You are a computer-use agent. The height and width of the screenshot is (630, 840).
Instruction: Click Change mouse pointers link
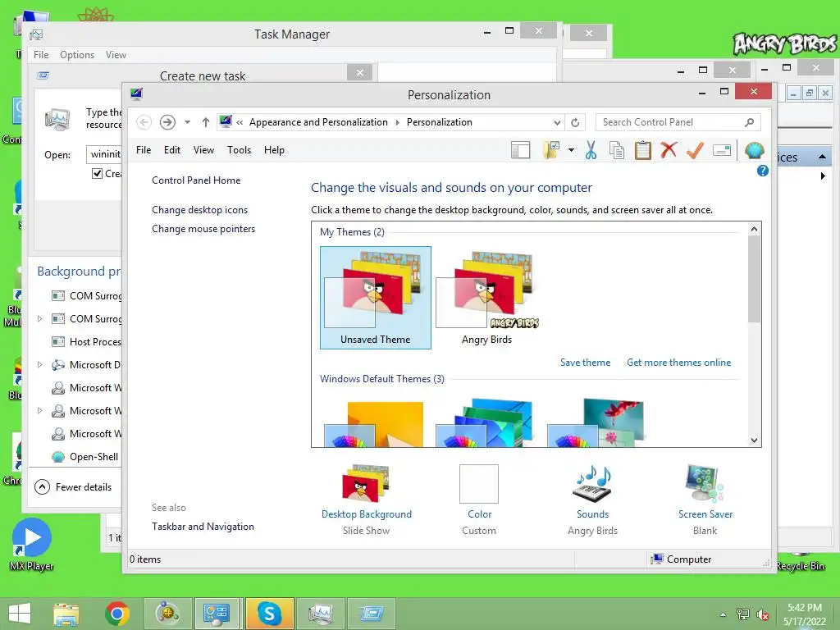(203, 229)
